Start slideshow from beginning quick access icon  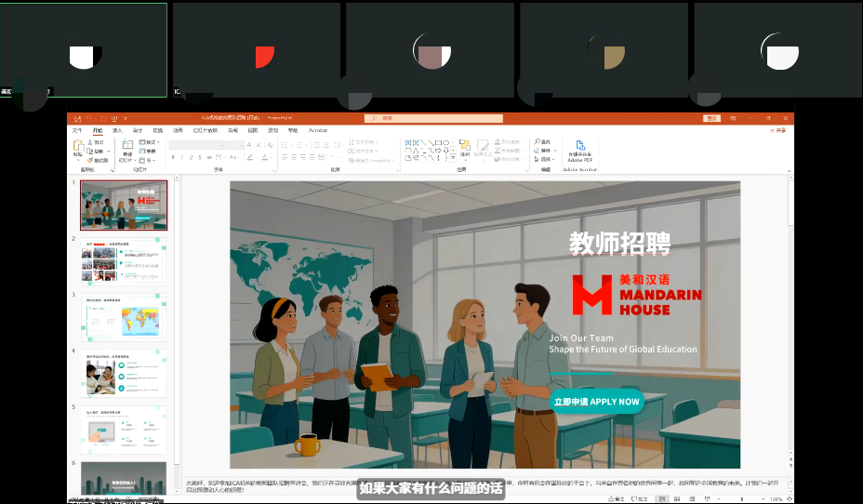[x=114, y=119]
